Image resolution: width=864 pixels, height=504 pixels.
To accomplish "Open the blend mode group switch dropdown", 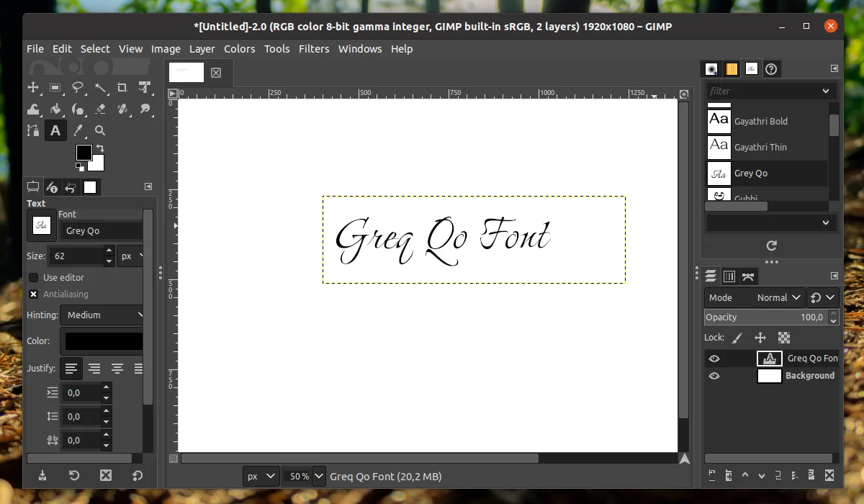I will point(823,297).
